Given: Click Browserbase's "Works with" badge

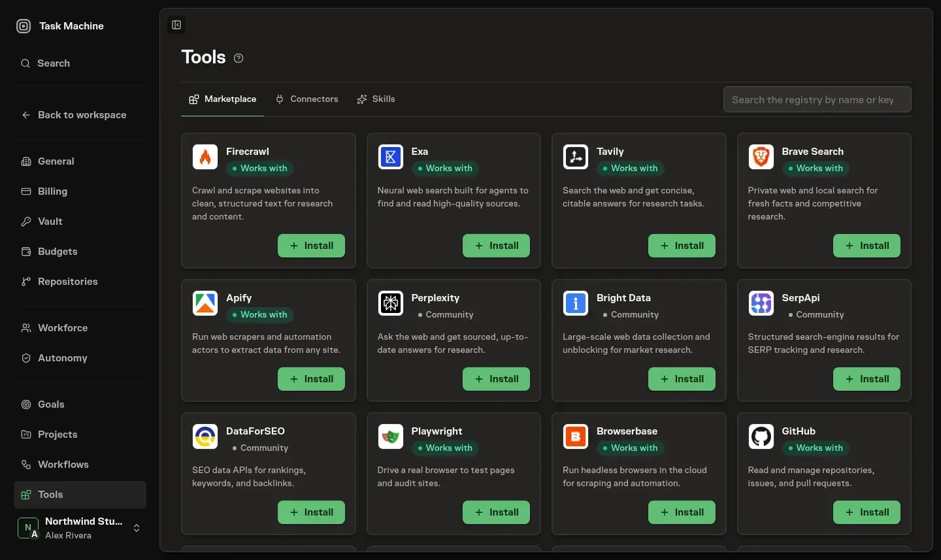Looking at the screenshot, I should (x=631, y=448).
